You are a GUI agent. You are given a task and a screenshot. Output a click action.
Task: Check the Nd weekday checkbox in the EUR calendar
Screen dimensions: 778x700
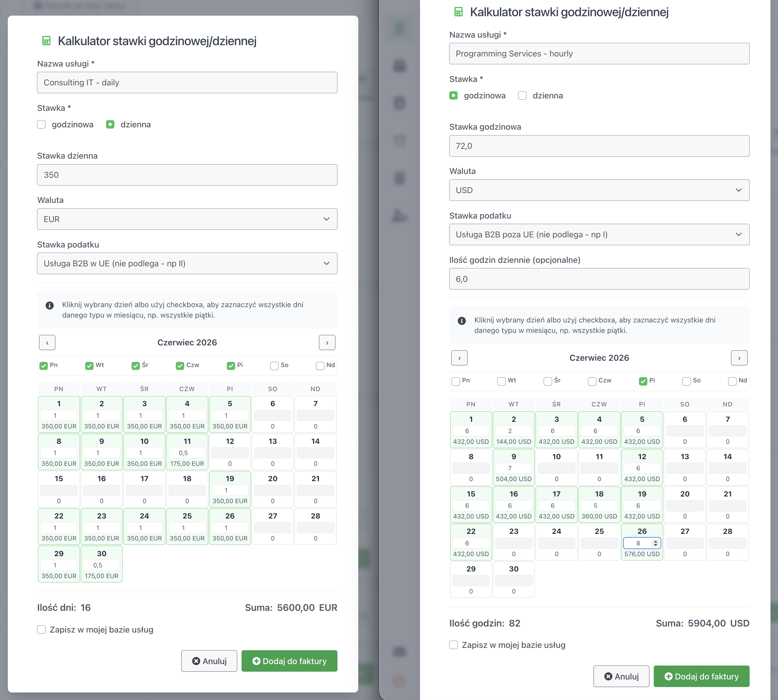[x=320, y=366]
